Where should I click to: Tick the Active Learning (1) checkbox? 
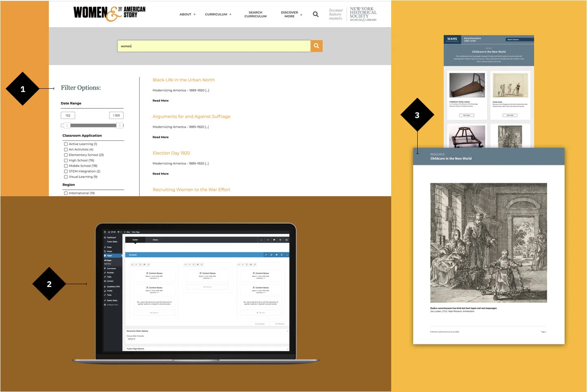pos(66,144)
